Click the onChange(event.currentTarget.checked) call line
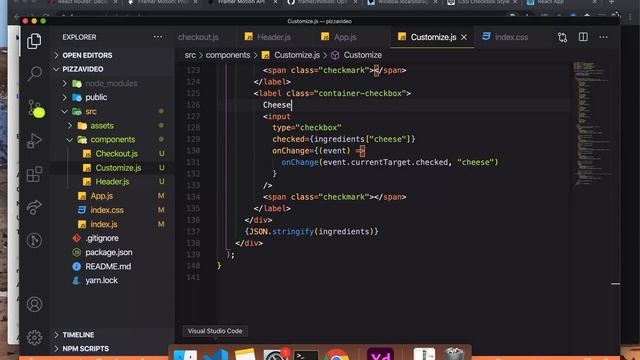This screenshot has height=360, width=640. (390, 162)
